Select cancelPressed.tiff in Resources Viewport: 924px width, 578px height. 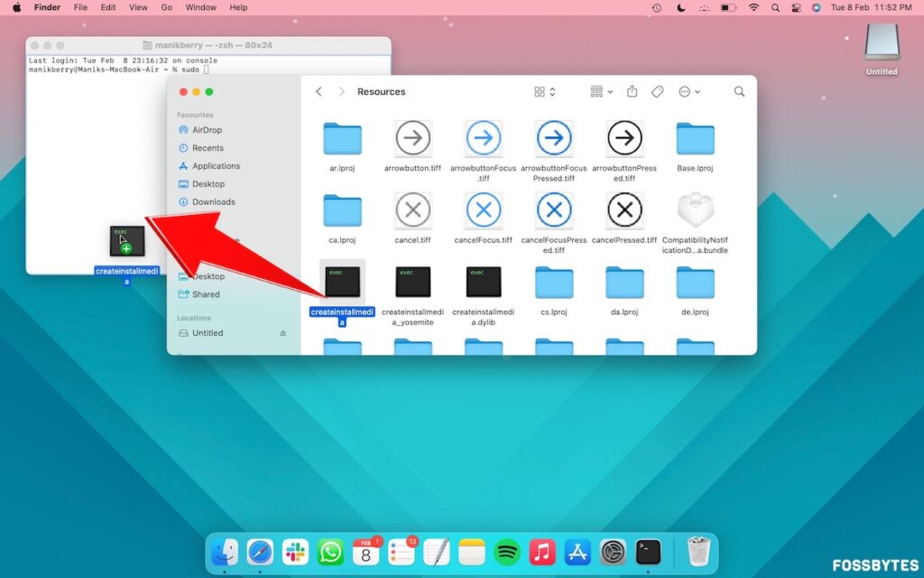click(x=624, y=210)
